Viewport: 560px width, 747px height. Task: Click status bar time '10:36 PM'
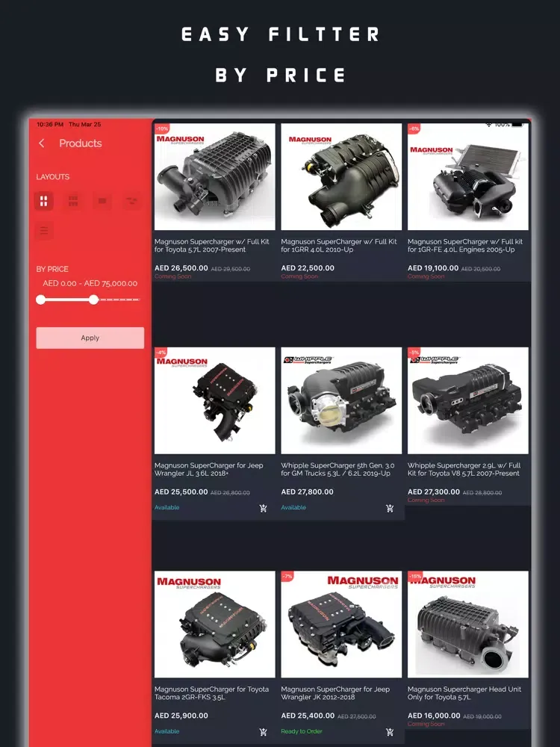(x=50, y=124)
